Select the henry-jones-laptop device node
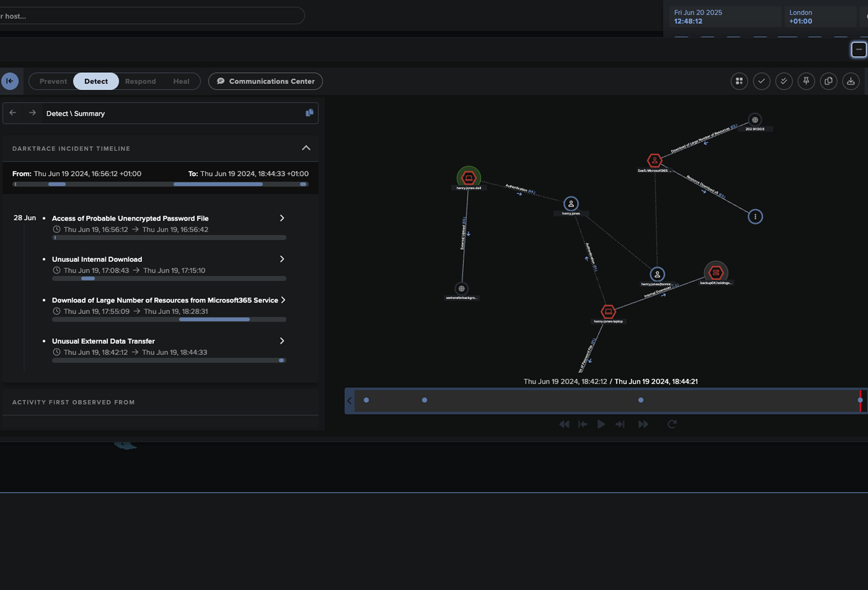 point(608,312)
